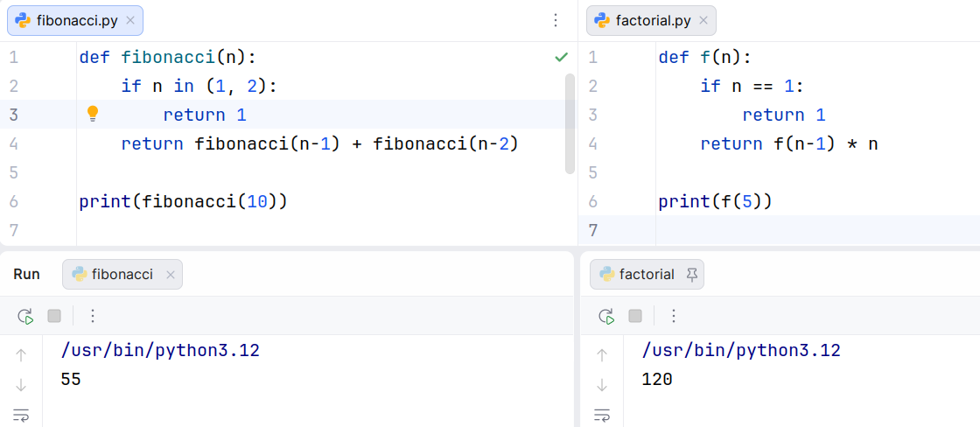This screenshot has height=427, width=980.
Task: Unpin the factorial run tab
Action: [x=691, y=275]
